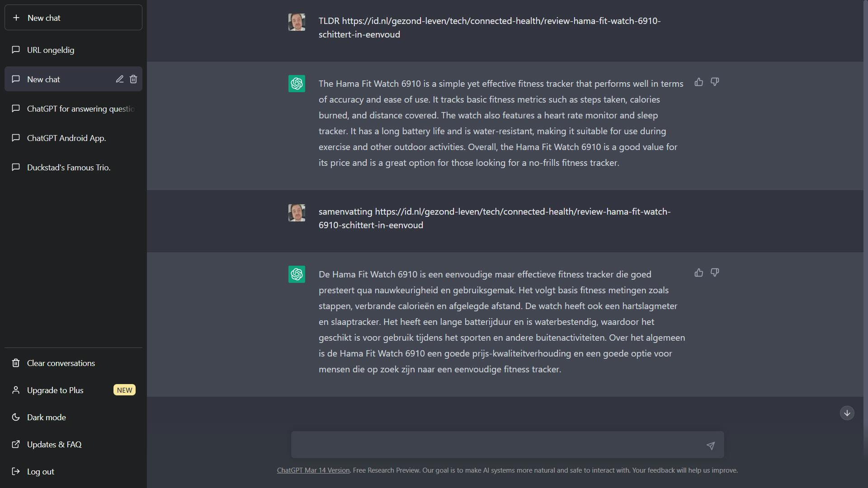868x488 pixels.
Task: Open the 'URL ongeldig' conversation
Action: click(51, 50)
